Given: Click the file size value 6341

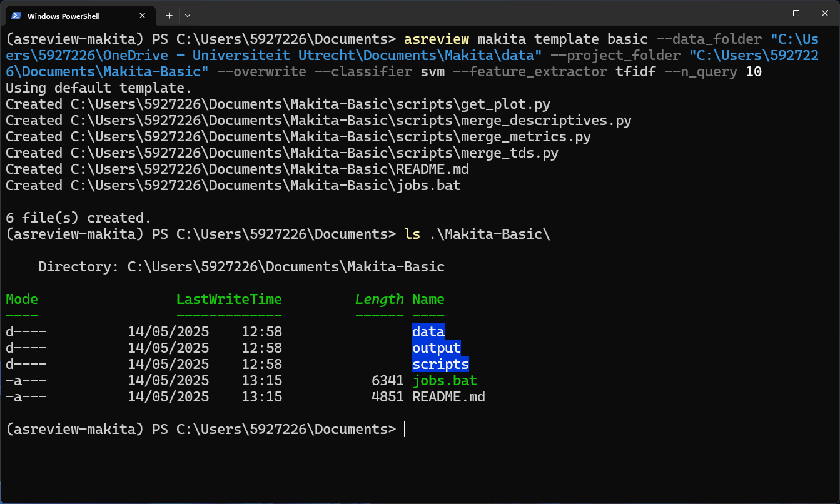Looking at the screenshot, I should pos(388,380).
